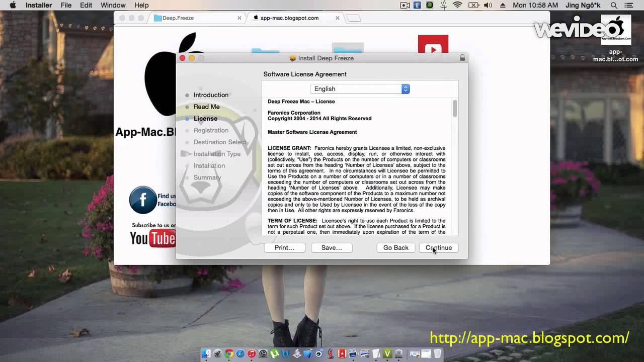Click the Facebook round logo in background window
The height and width of the screenshot is (362, 644).
point(142,200)
